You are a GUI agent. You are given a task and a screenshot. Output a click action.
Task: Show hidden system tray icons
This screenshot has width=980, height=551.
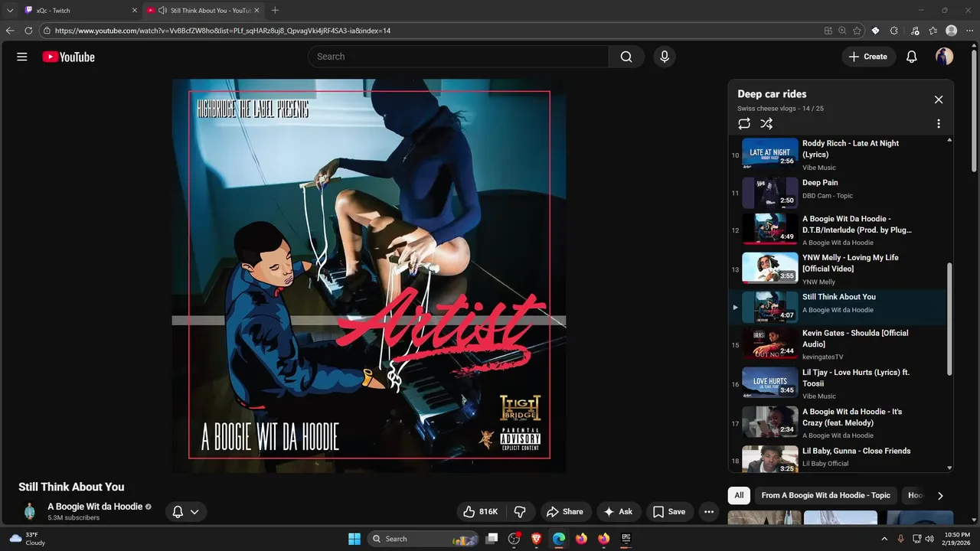click(884, 539)
